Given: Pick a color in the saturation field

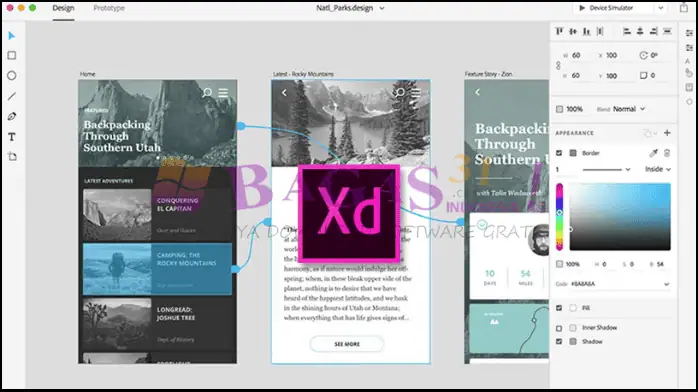Looking at the screenshot, I should 620,217.
